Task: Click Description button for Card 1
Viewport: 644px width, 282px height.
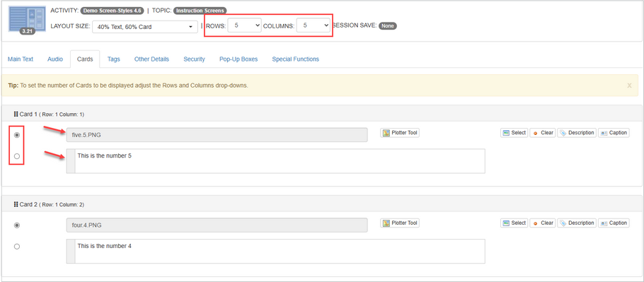Action: pyautogui.click(x=577, y=133)
